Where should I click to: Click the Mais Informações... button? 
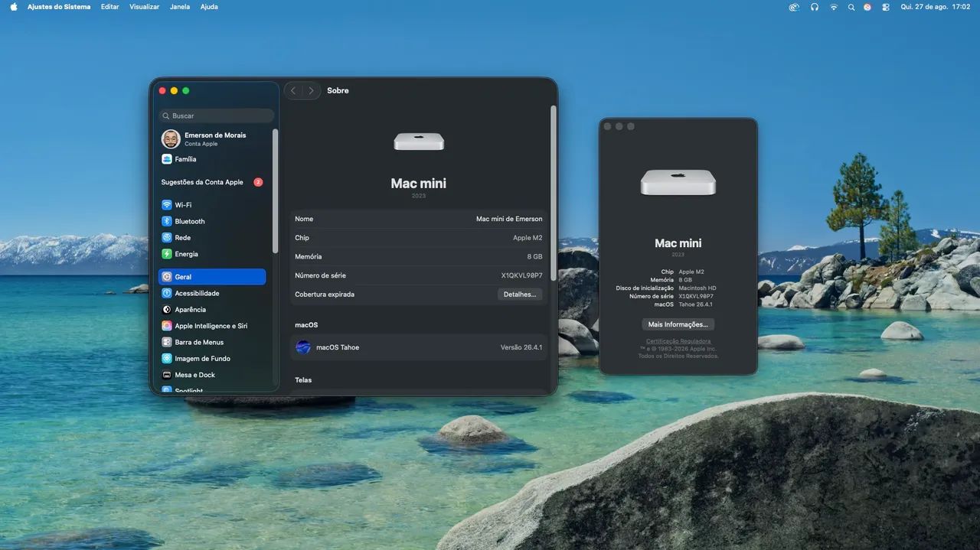pos(678,324)
